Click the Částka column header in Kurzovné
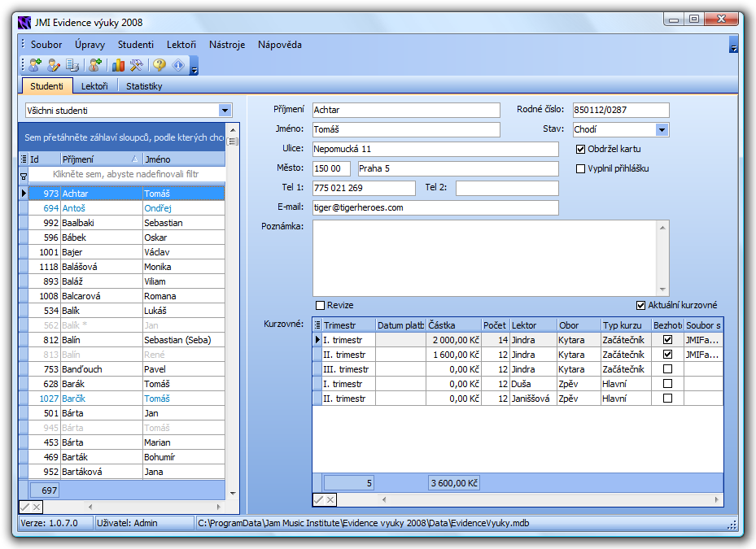This screenshot has height=549, width=756. 452,325
